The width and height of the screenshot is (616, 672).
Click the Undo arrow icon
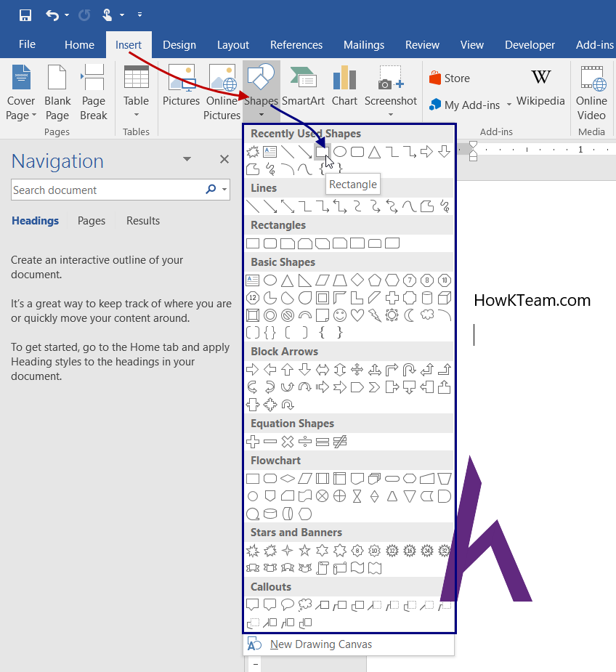[x=52, y=15]
